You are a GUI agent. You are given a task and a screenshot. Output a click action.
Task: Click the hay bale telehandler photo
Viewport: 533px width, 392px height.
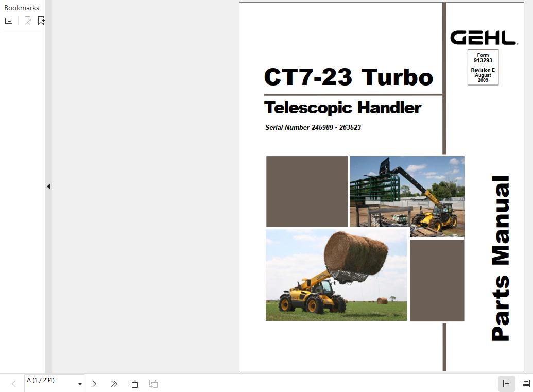point(336,275)
